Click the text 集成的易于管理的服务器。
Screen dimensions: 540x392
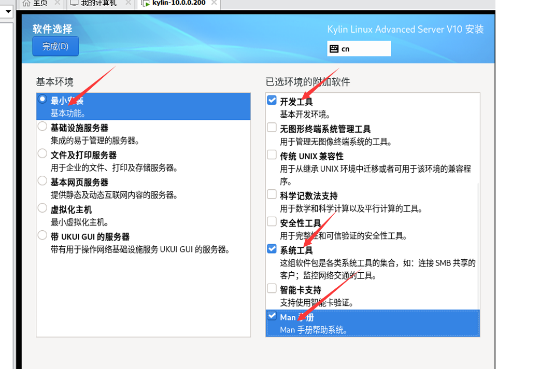click(x=95, y=141)
